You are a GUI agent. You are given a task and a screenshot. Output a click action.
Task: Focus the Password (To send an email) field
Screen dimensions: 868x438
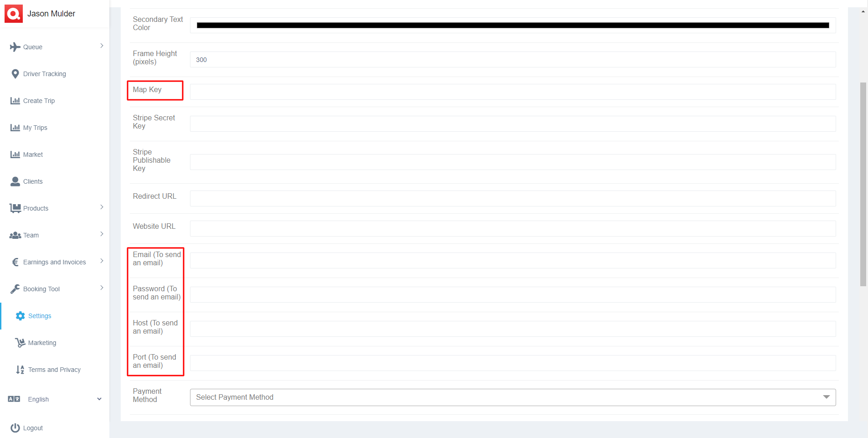(513, 294)
